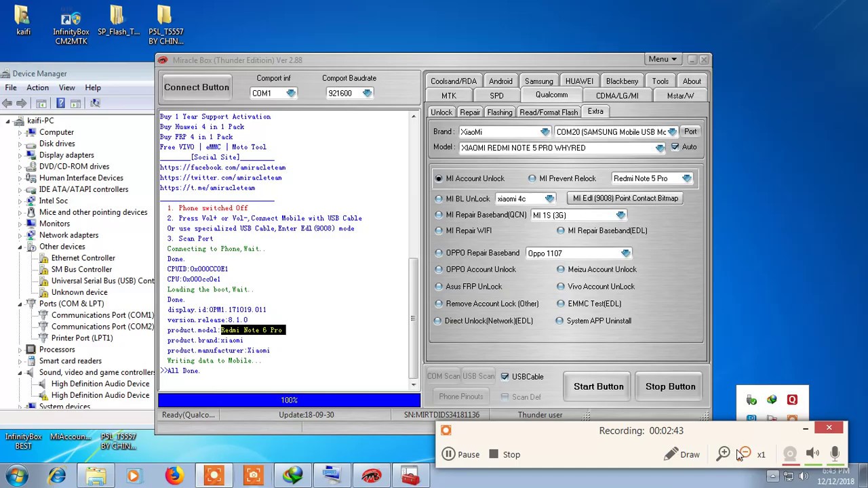Toggle the Auto model checkbox
This screenshot has height=488, width=868.
coord(675,147)
